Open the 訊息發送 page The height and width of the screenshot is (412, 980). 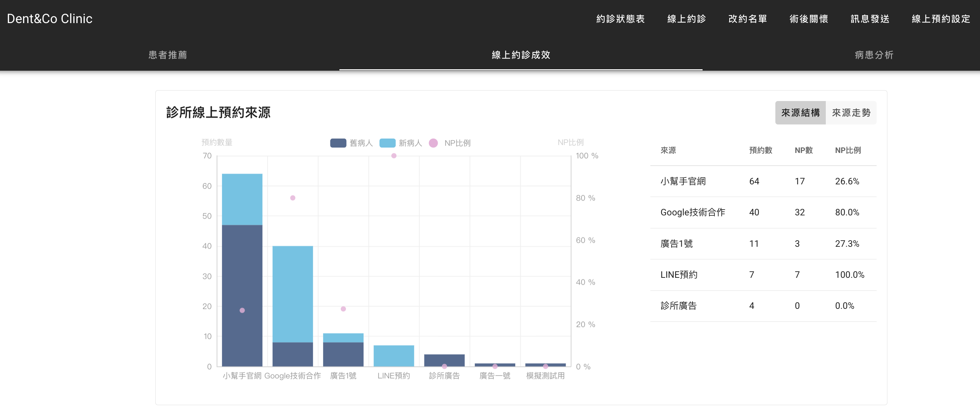(x=870, y=19)
